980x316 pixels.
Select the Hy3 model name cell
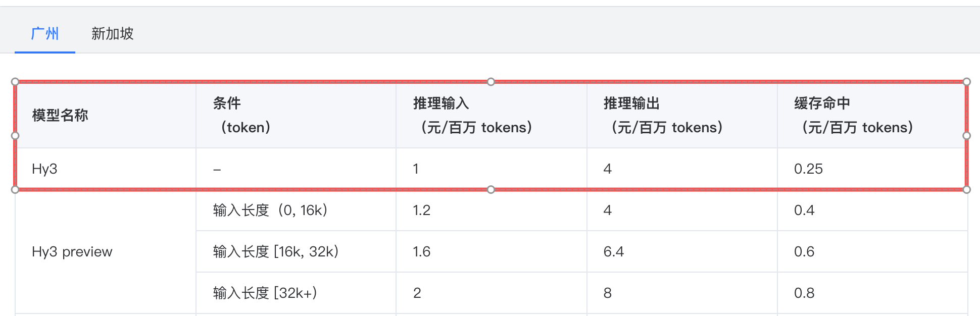106,169
